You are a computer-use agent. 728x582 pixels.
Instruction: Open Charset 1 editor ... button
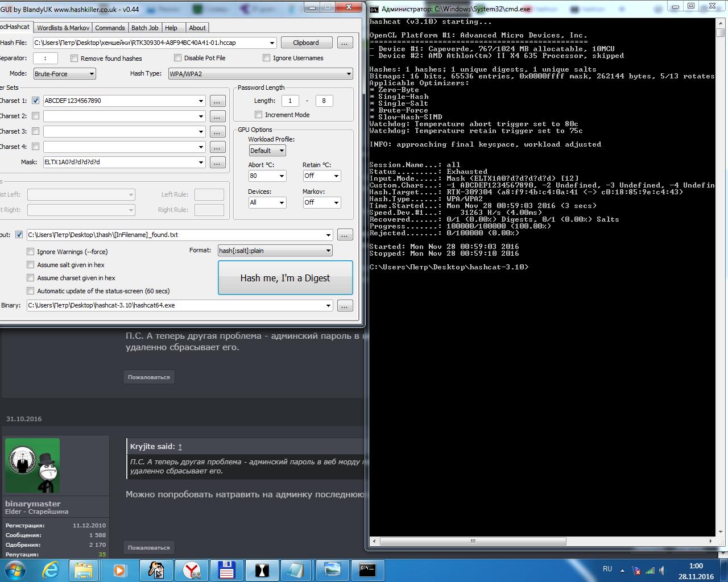tap(218, 101)
